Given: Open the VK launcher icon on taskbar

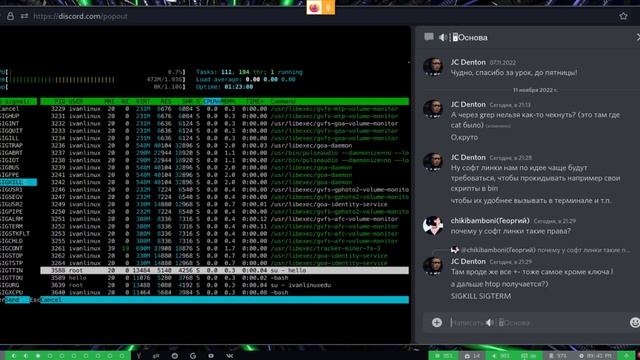Looking at the screenshot, I should point(229,356).
